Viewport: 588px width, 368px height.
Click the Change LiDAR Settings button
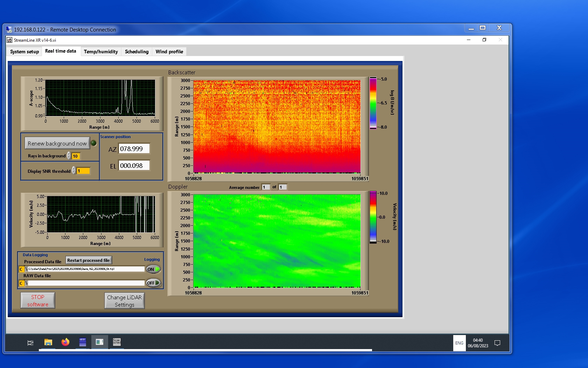point(124,301)
